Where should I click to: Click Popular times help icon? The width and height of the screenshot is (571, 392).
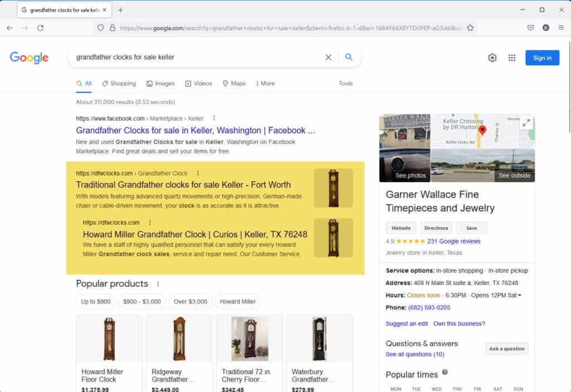click(444, 372)
